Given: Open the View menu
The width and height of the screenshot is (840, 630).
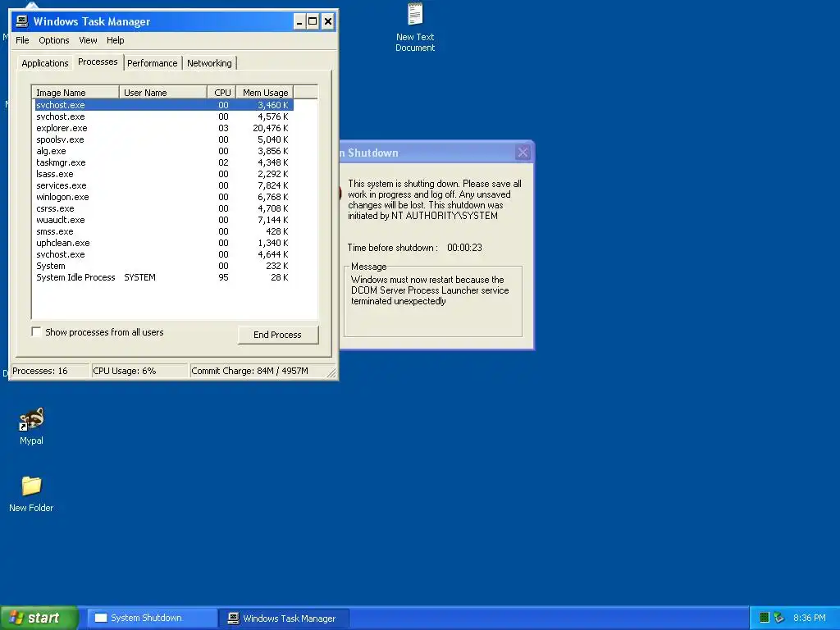Looking at the screenshot, I should click(88, 40).
